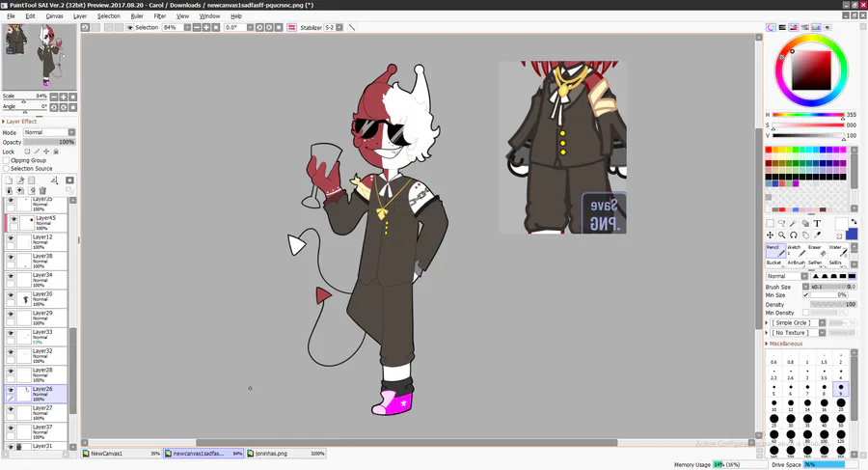
Task: Switch to the NewCanvas1 document tab
Action: pyautogui.click(x=122, y=454)
